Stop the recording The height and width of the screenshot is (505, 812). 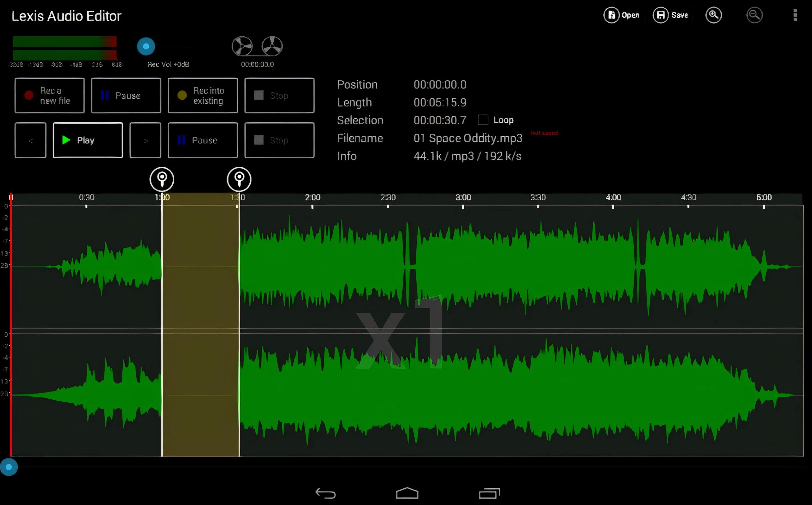tap(279, 95)
